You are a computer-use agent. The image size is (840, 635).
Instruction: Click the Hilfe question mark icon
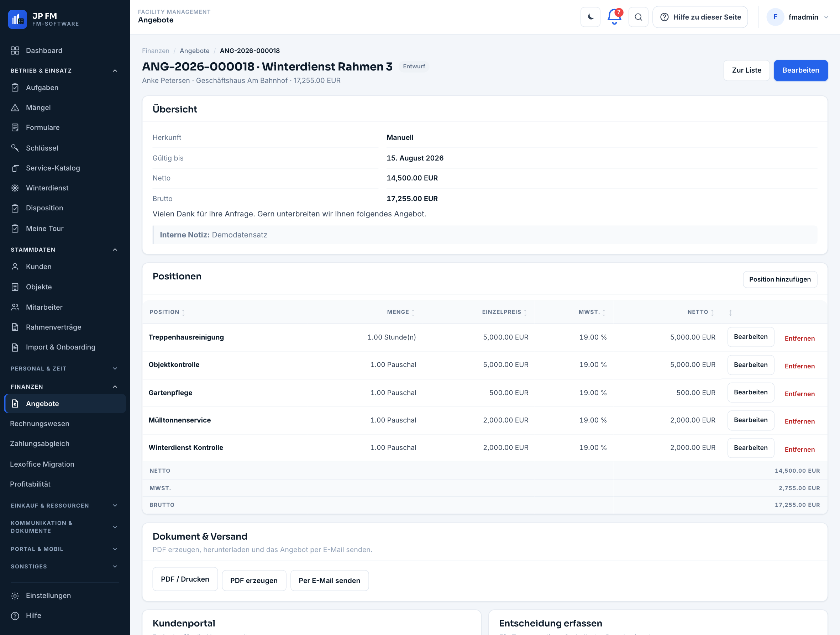point(15,616)
